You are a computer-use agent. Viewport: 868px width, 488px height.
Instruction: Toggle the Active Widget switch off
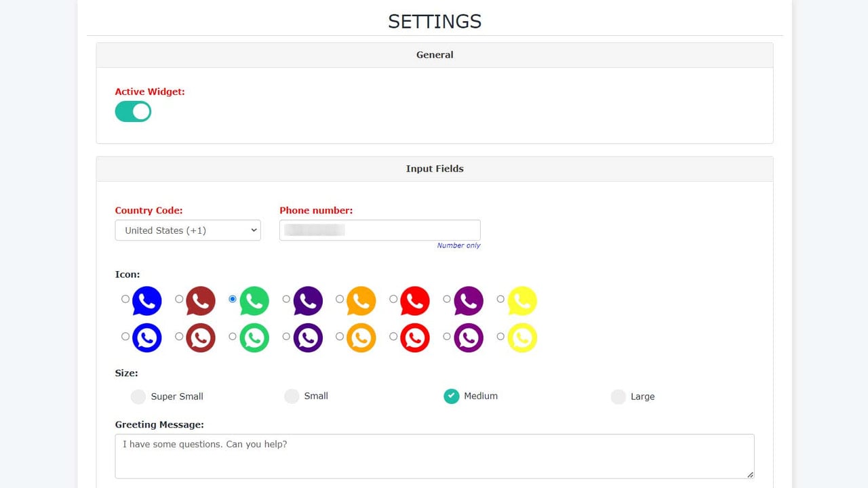pyautogui.click(x=133, y=112)
